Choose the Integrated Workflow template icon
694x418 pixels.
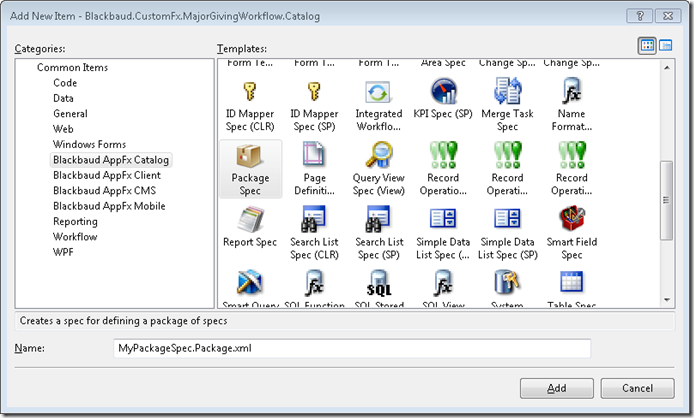378,92
